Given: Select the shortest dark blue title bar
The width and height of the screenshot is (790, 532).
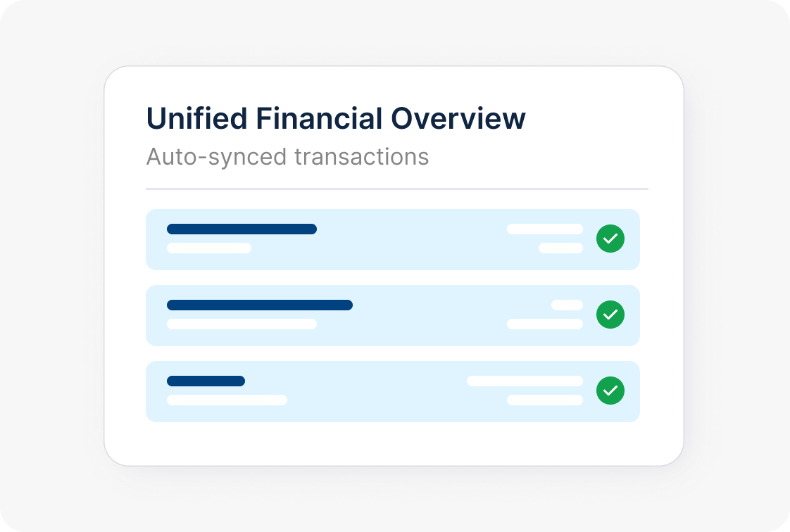Looking at the screenshot, I should pyautogui.click(x=206, y=381).
